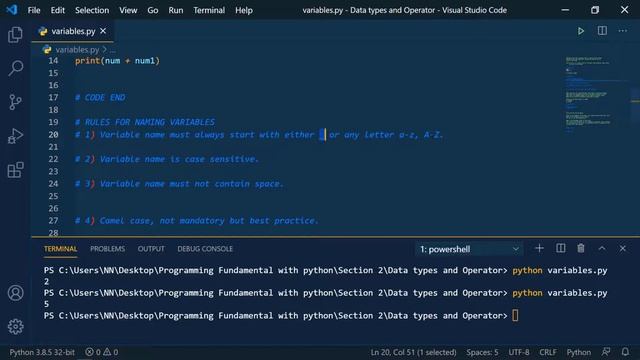
Task: Select Python language mode in status bar
Action: click(x=578, y=352)
